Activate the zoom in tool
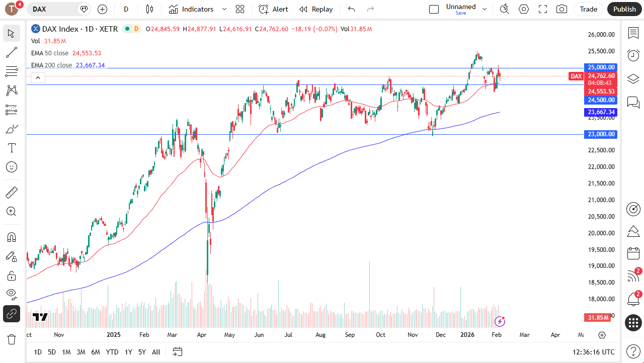The image size is (644, 363). pos(11,211)
